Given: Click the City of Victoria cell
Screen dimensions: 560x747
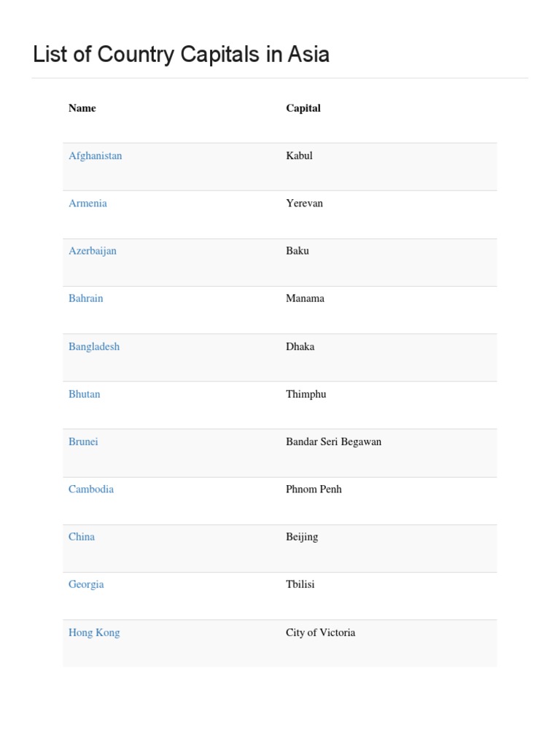Looking at the screenshot, I should (320, 632).
